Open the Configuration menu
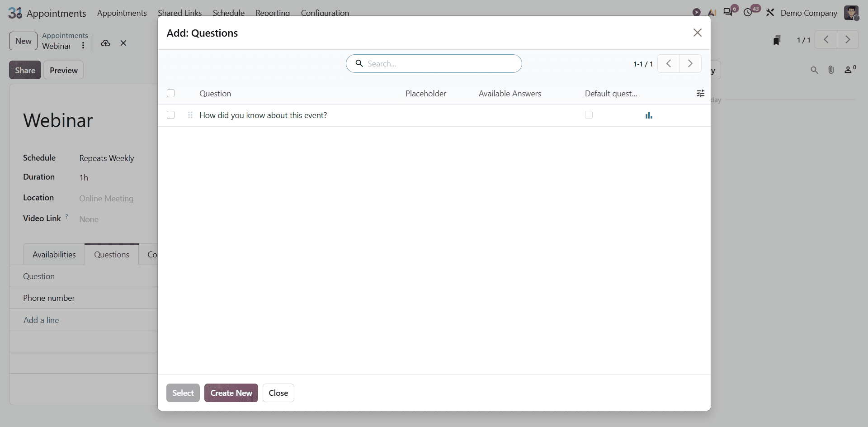This screenshot has width=868, height=427. click(x=325, y=13)
